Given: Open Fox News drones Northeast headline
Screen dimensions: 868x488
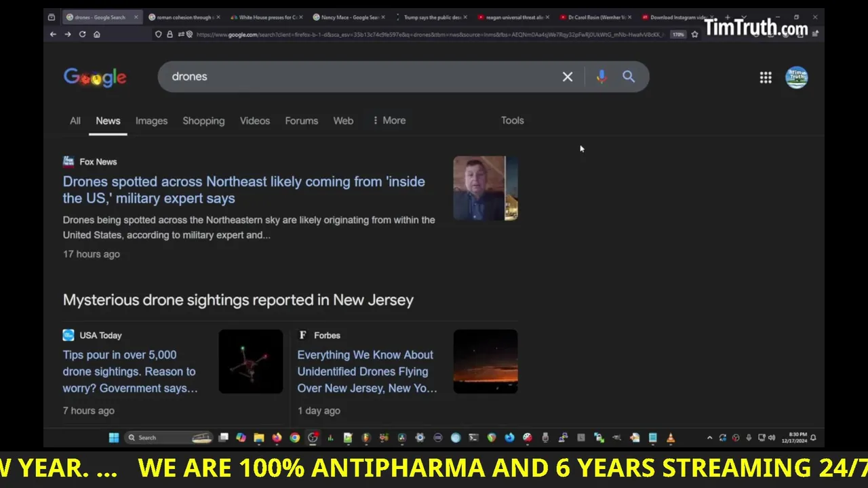Looking at the screenshot, I should (244, 190).
